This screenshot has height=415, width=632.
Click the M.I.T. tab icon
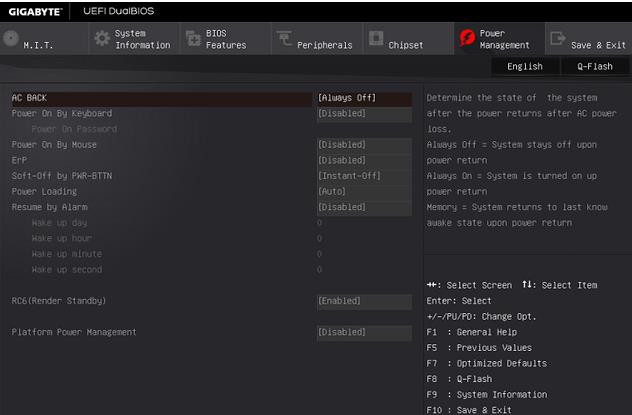click(x=10, y=39)
